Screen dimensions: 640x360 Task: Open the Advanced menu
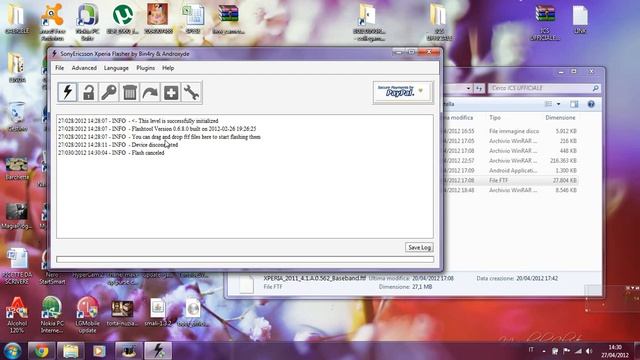pos(84,68)
